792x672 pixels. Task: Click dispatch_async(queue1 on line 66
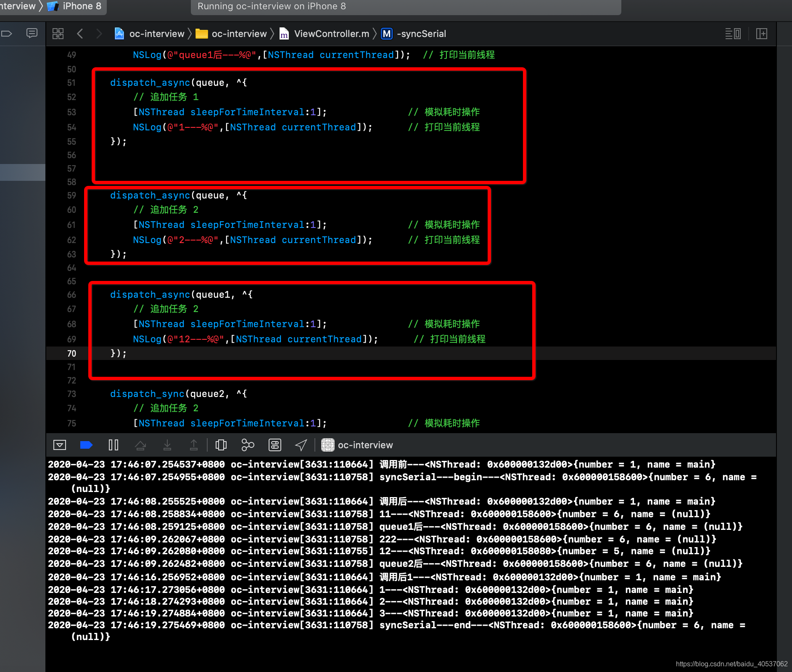(170, 295)
